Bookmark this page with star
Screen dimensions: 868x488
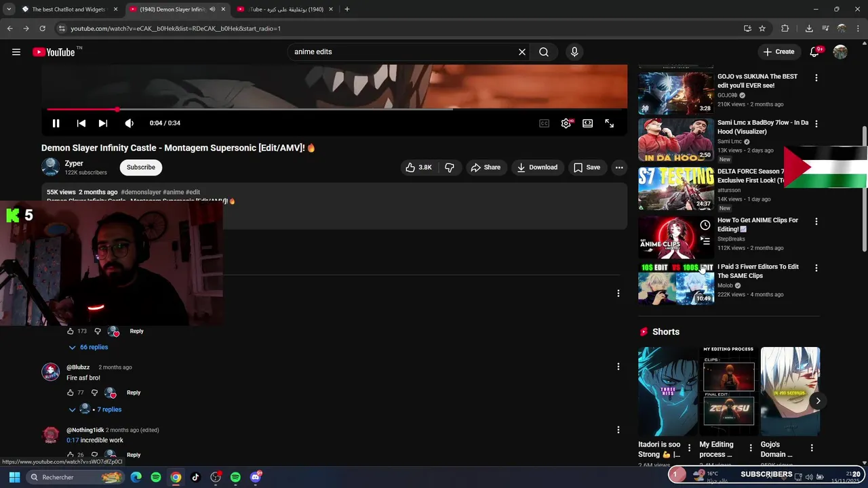coord(762,28)
